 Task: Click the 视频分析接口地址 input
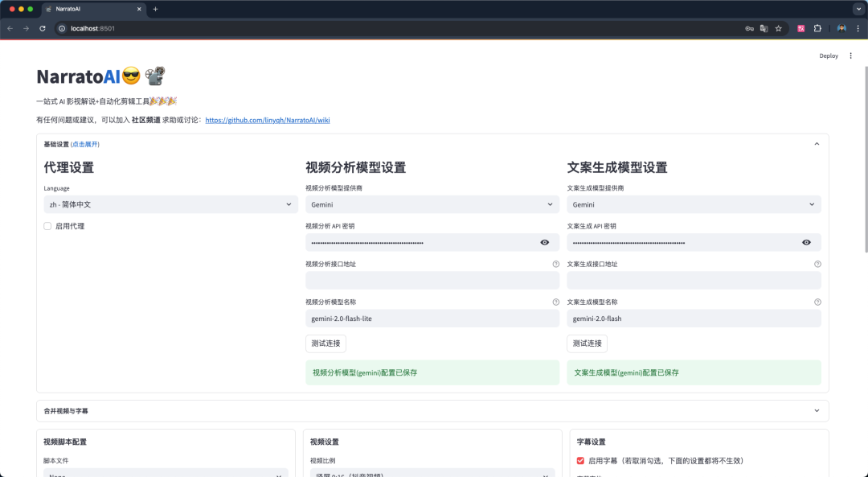coord(432,280)
